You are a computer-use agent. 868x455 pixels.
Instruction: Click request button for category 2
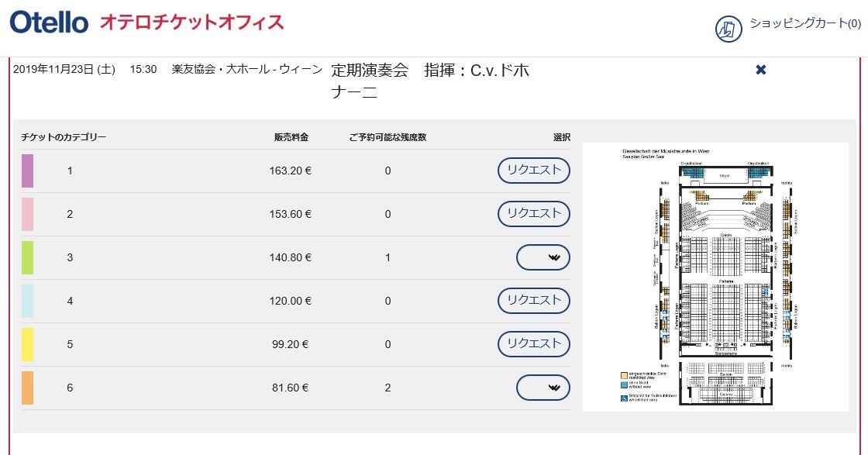533,214
